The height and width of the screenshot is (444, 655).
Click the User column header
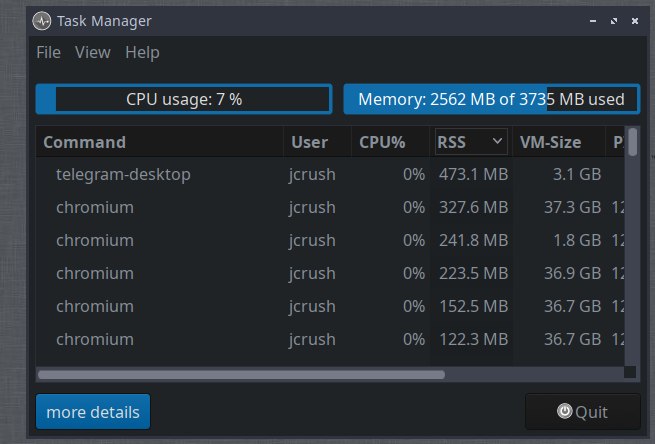pyautogui.click(x=309, y=142)
